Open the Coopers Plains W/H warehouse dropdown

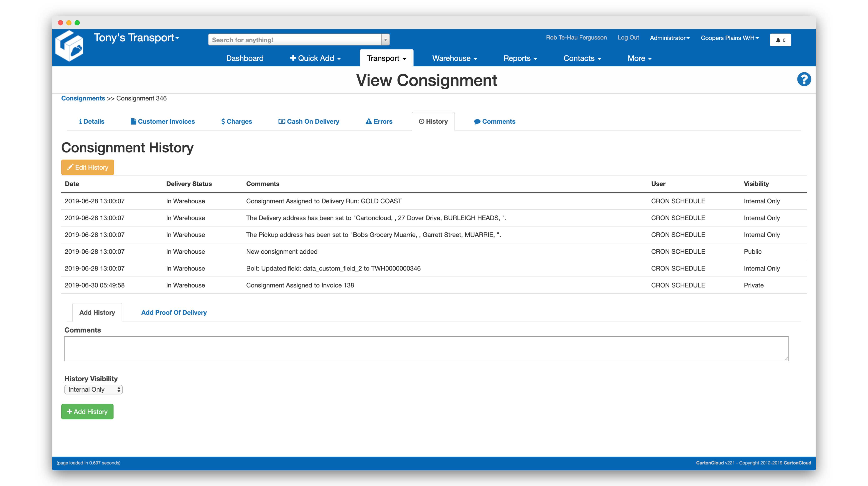point(730,38)
